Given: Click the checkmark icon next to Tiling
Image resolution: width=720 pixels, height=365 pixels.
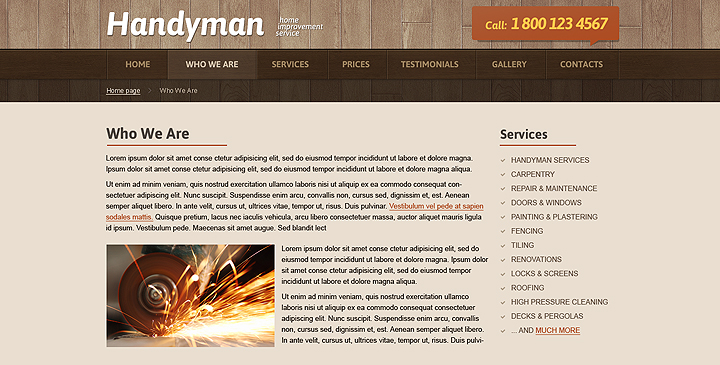Looking at the screenshot, I should coord(503,246).
